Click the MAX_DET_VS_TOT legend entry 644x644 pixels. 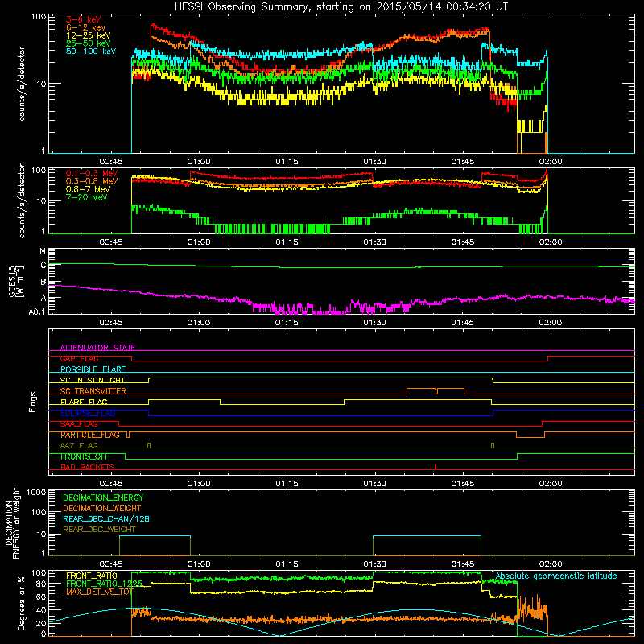point(99,592)
